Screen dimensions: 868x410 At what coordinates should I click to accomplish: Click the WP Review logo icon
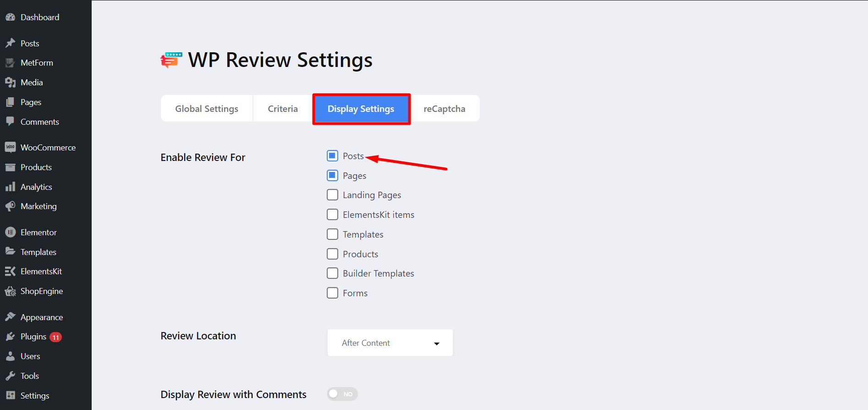coord(171,60)
